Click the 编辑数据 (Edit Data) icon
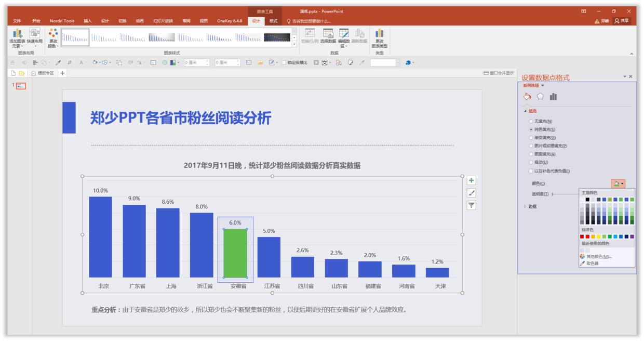This screenshot has width=644, height=341. click(343, 33)
